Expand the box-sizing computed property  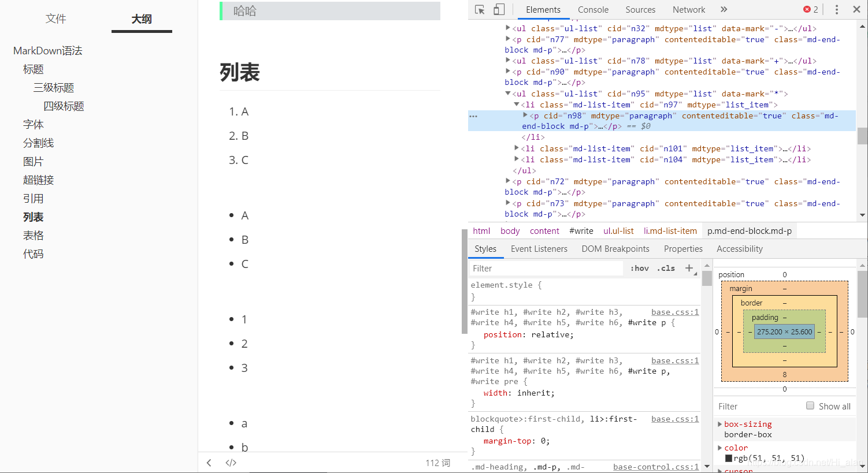pos(720,424)
